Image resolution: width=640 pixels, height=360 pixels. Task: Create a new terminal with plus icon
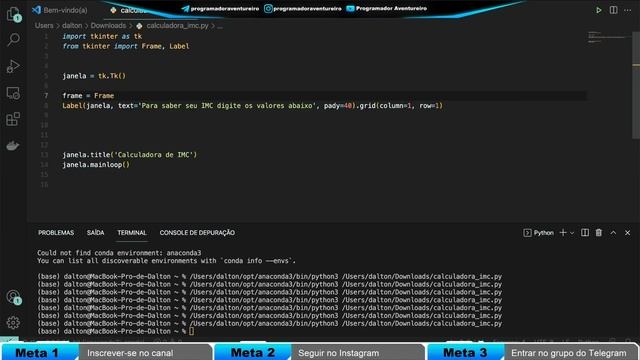pos(563,233)
